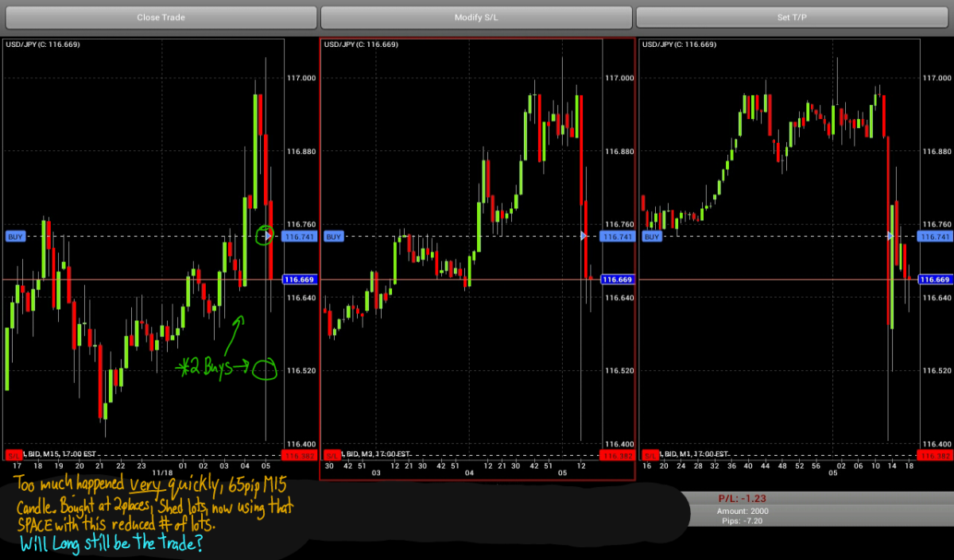Click the BUY label on the M15 chart
954x560 pixels.
(x=15, y=237)
